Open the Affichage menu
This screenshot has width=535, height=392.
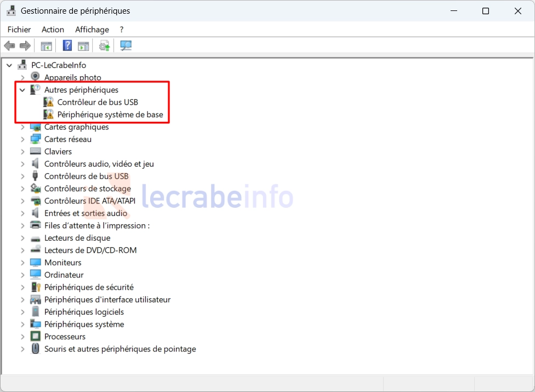point(92,30)
